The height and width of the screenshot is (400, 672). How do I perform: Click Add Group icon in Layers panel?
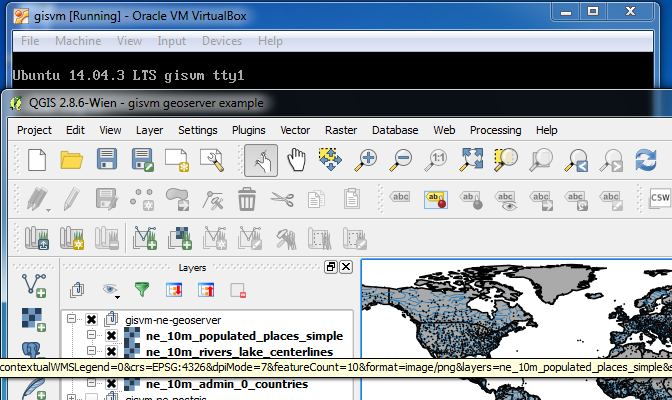(x=77, y=290)
